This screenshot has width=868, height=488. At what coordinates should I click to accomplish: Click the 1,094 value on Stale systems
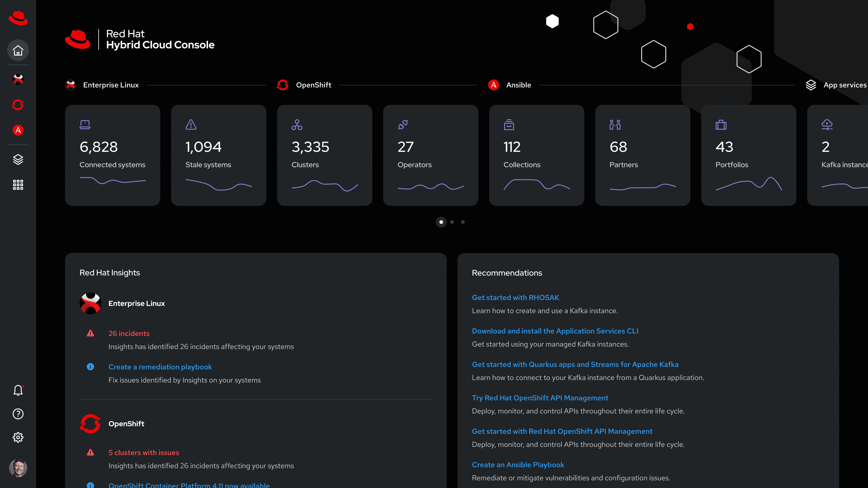coord(203,147)
